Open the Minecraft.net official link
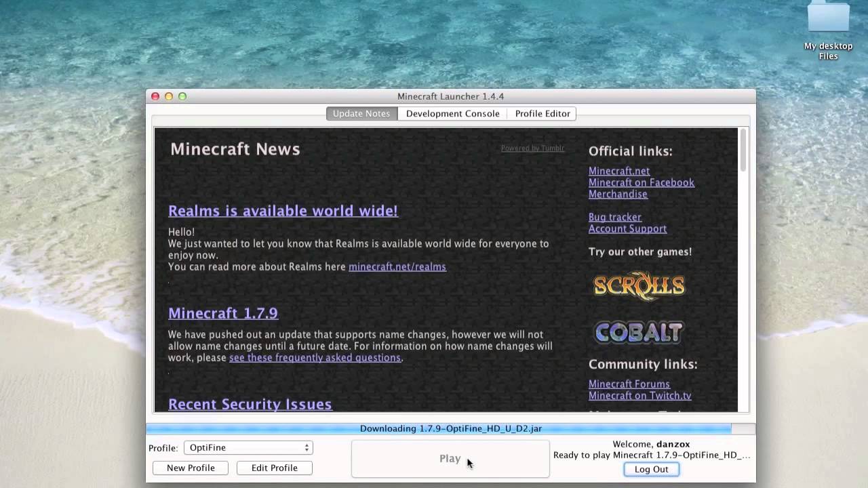868x488 pixels. 619,171
